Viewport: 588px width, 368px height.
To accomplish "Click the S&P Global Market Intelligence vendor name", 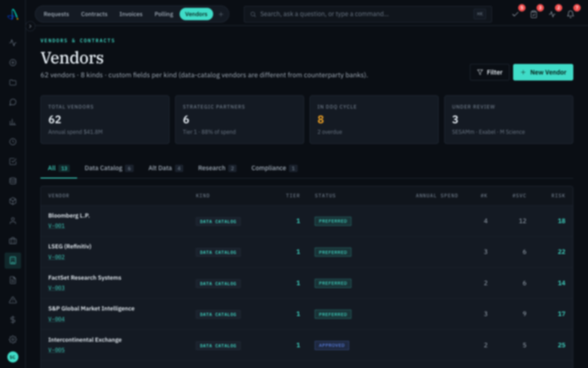I will (x=91, y=309).
